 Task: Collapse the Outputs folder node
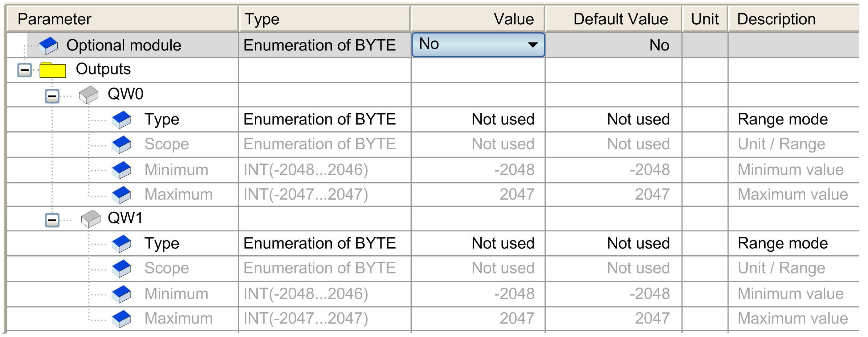coord(25,70)
